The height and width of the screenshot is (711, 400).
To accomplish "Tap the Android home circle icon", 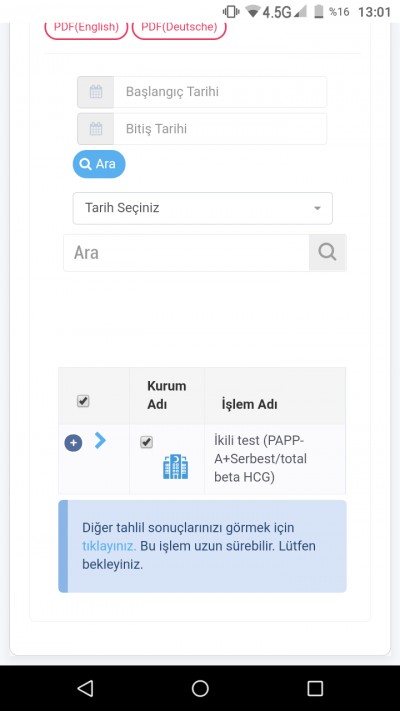I will point(200,688).
